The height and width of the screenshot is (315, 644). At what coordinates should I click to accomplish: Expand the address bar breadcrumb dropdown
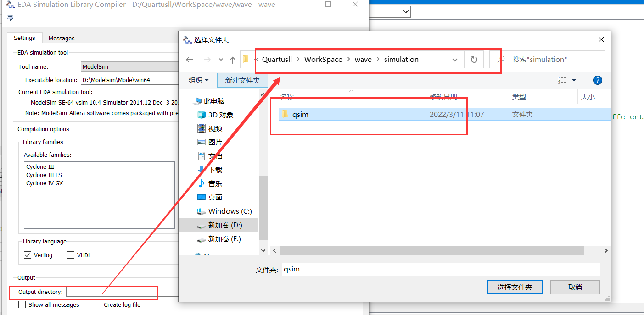click(454, 59)
